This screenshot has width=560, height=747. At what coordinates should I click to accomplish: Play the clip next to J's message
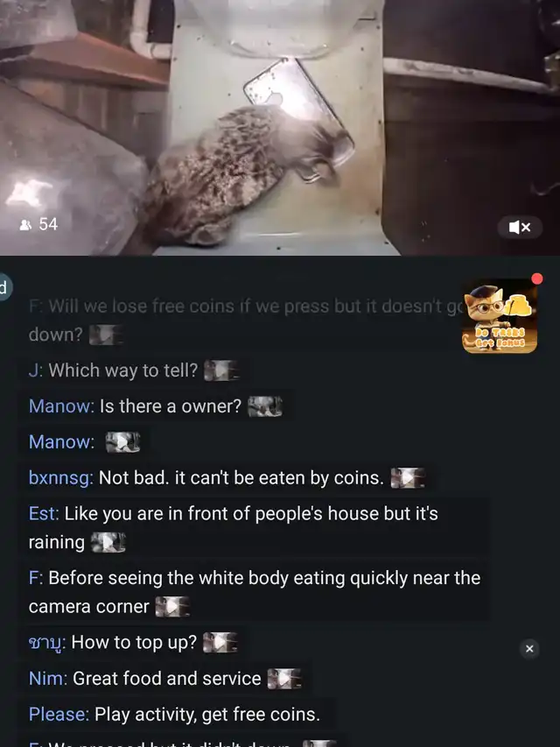221,370
